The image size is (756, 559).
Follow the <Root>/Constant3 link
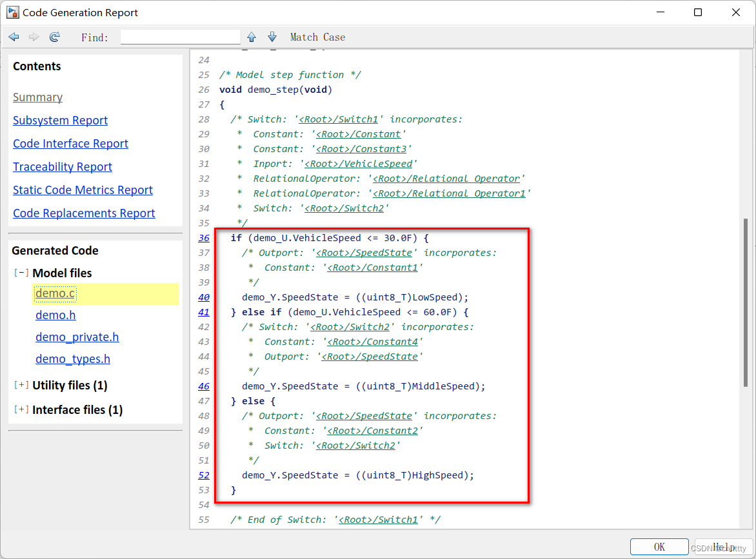coord(361,150)
